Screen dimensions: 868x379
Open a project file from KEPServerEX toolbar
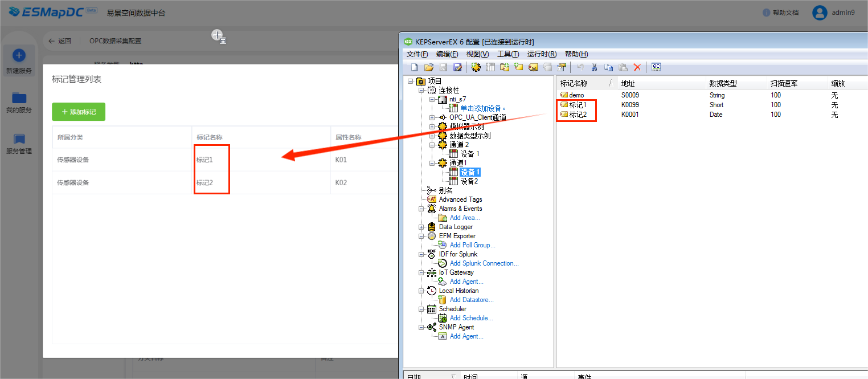[429, 67]
